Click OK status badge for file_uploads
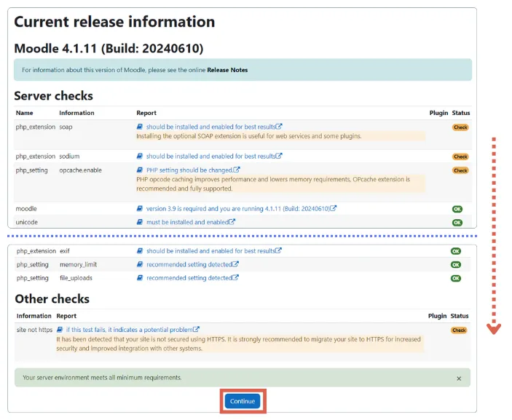The width and height of the screenshot is (512, 420). [456, 278]
